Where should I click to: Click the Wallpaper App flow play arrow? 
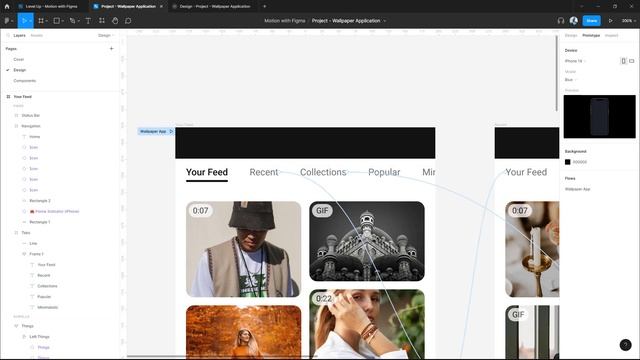pyautogui.click(x=171, y=131)
